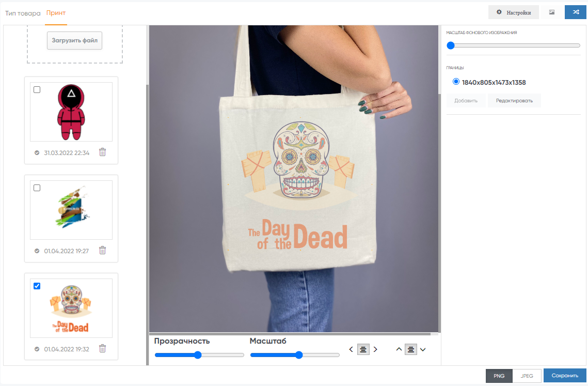This screenshot has height=386, width=588.
Task: Uncheck the Day of the Dead print checkbox
Action: click(37, 286)
